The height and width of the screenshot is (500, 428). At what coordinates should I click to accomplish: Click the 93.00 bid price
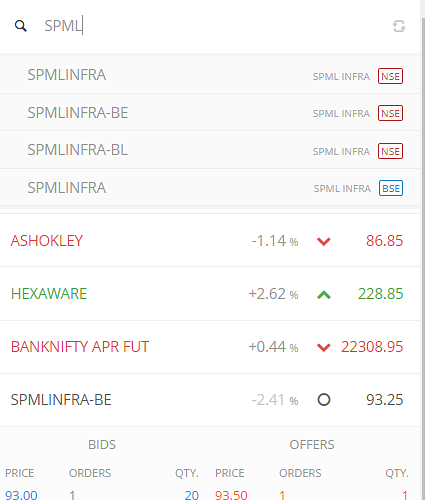coord(21,495)
